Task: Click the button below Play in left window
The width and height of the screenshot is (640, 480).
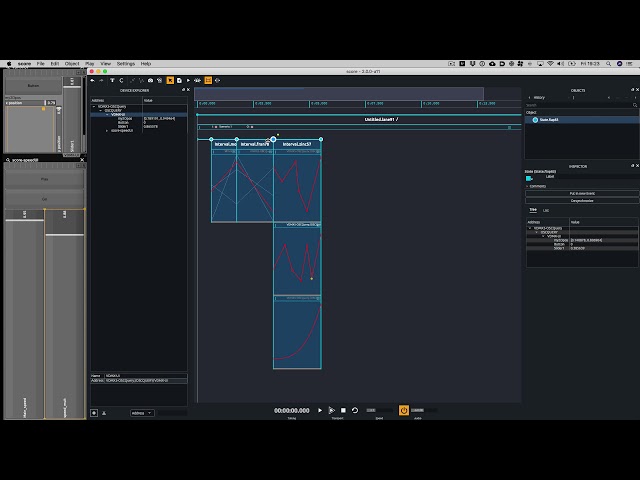Action: pyautogui.click(x=44, y=199)
